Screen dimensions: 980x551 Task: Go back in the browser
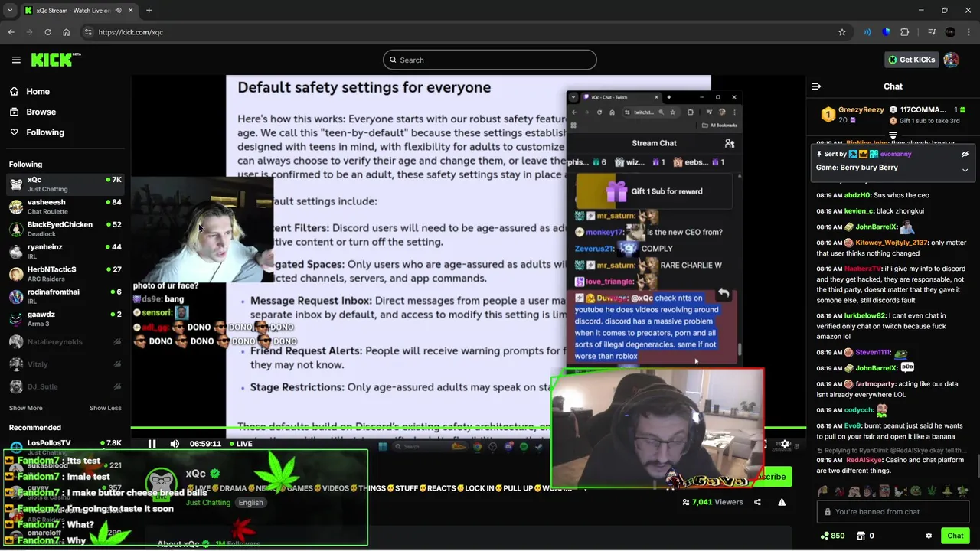11,32
